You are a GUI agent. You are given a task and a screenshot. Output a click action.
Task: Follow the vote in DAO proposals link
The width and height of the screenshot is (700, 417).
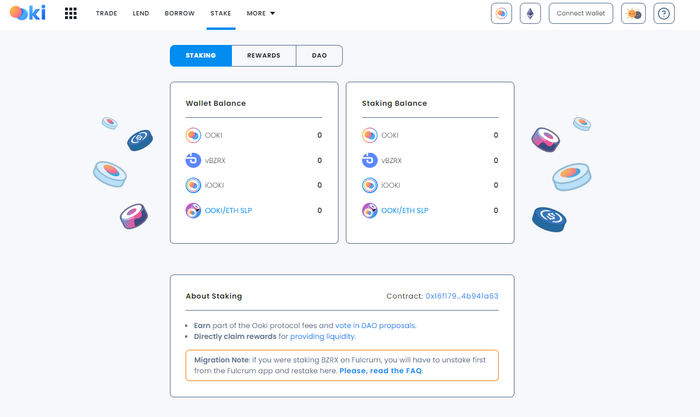click(x=375, y=325)
